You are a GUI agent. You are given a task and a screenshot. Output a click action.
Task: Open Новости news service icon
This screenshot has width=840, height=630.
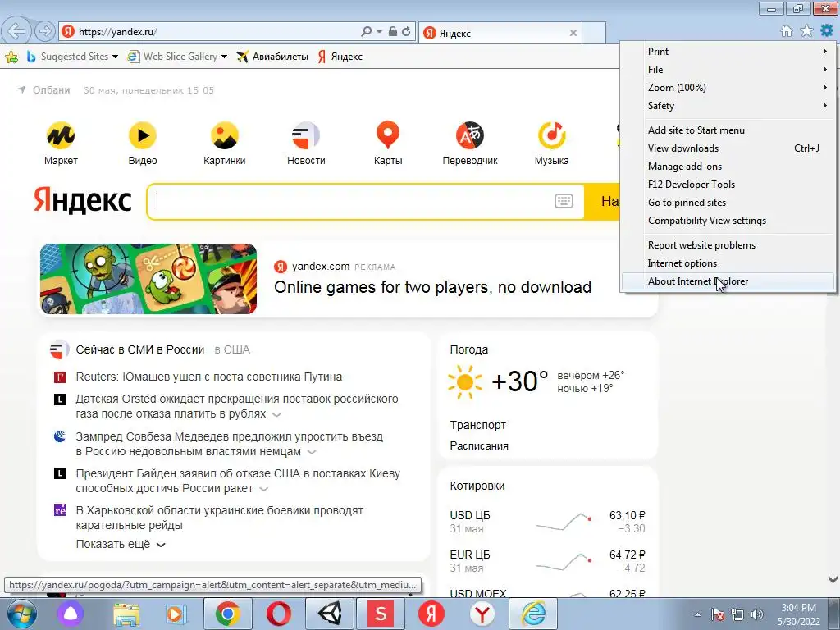[306, 135]
